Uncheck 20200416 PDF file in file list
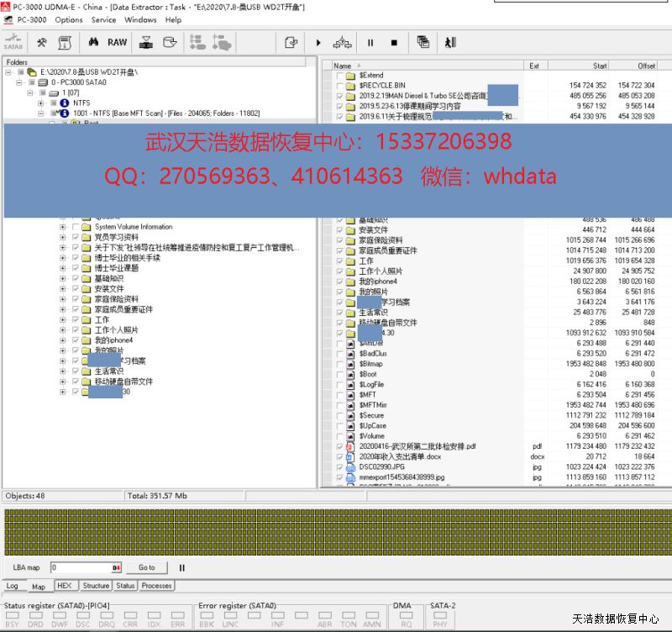The height and width of the screenshot is (632, 672). (x=340, y=446)
